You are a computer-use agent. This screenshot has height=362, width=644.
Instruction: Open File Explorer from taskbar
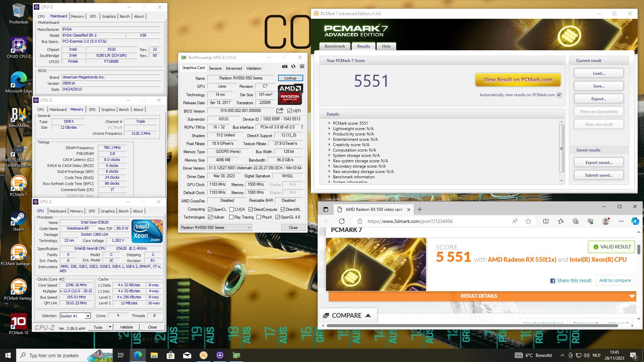click(x=154, y=355)
